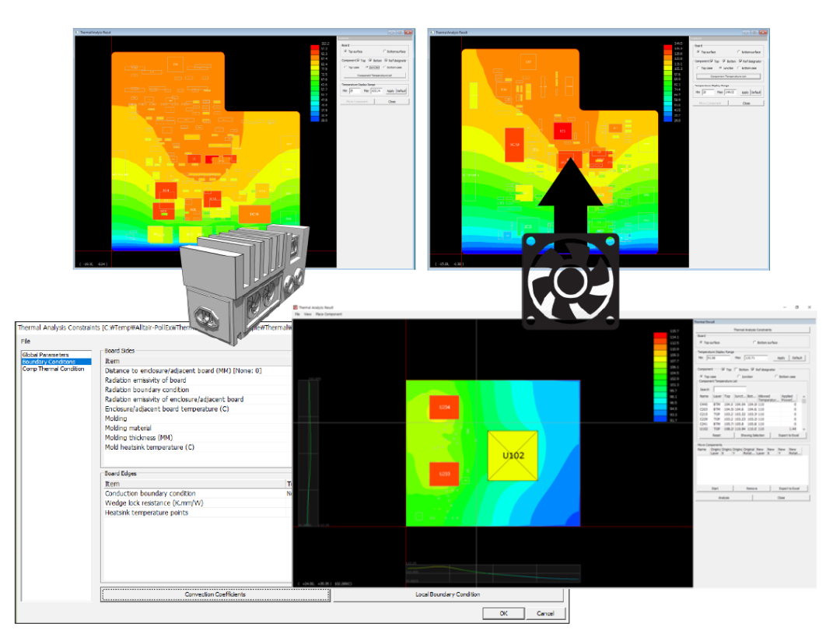Click Export to Excel under temperature list
The height and width of the screenshot is (634, 840).
click(x=789, y=435)
